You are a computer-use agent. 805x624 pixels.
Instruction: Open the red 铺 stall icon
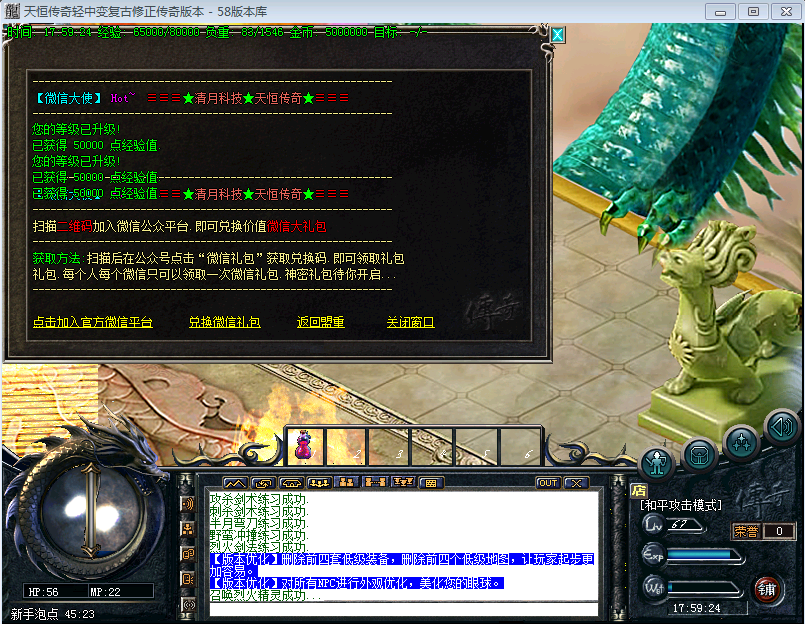[x=767, y=589]
